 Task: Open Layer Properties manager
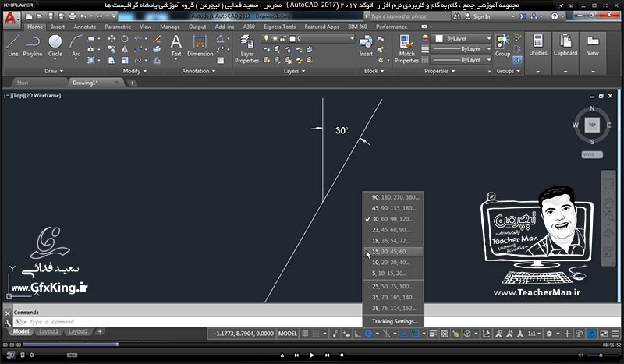[246, 49]
